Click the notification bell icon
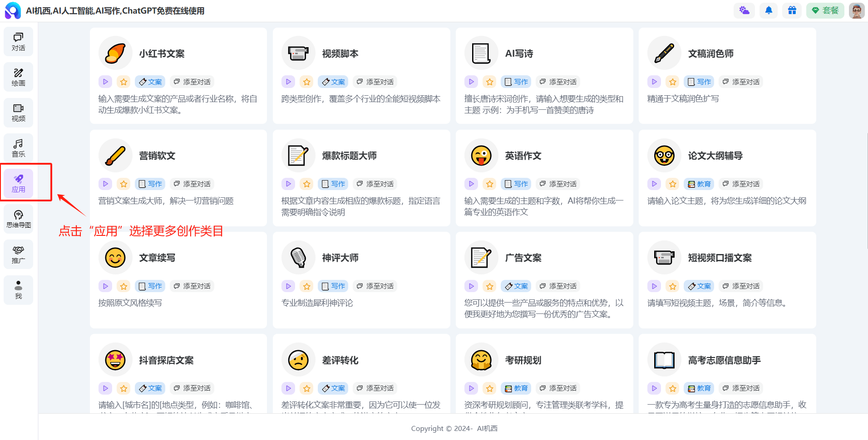 pos(769,10)
